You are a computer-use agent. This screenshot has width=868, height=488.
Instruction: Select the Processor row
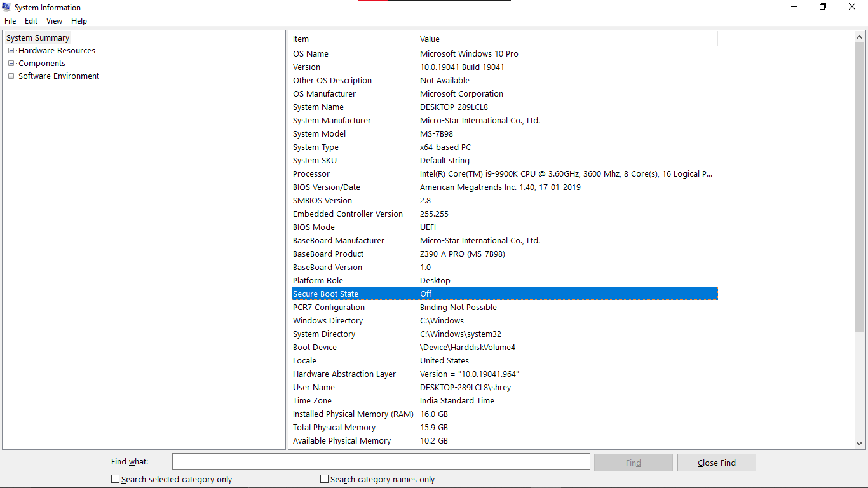click(505, 174)
